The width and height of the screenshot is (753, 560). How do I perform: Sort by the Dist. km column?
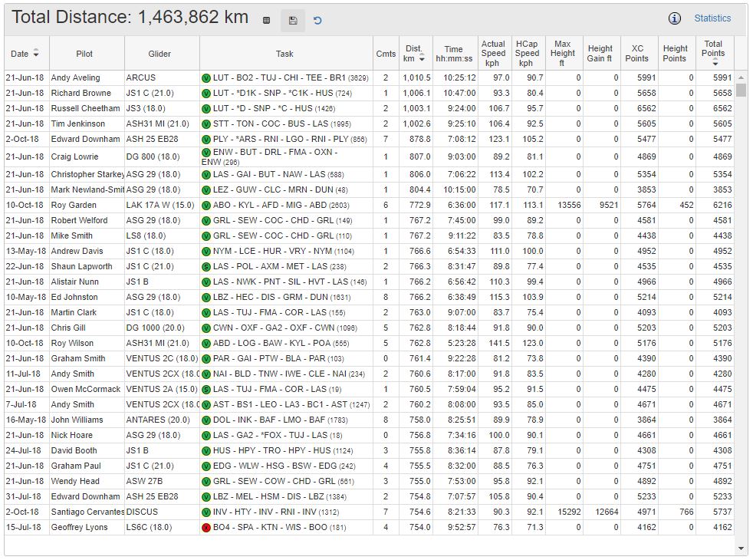tap(415, 54)
